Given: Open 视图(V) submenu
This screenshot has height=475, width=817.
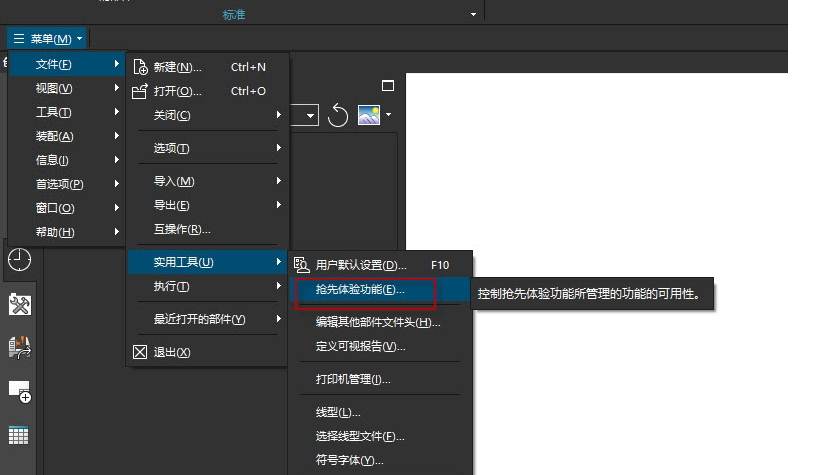Looking at the screenshot, I should [67, 88].
